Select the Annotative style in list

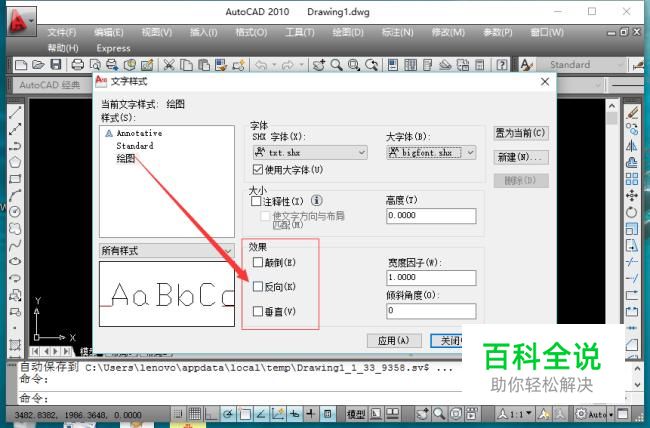[x=139, y=133]
